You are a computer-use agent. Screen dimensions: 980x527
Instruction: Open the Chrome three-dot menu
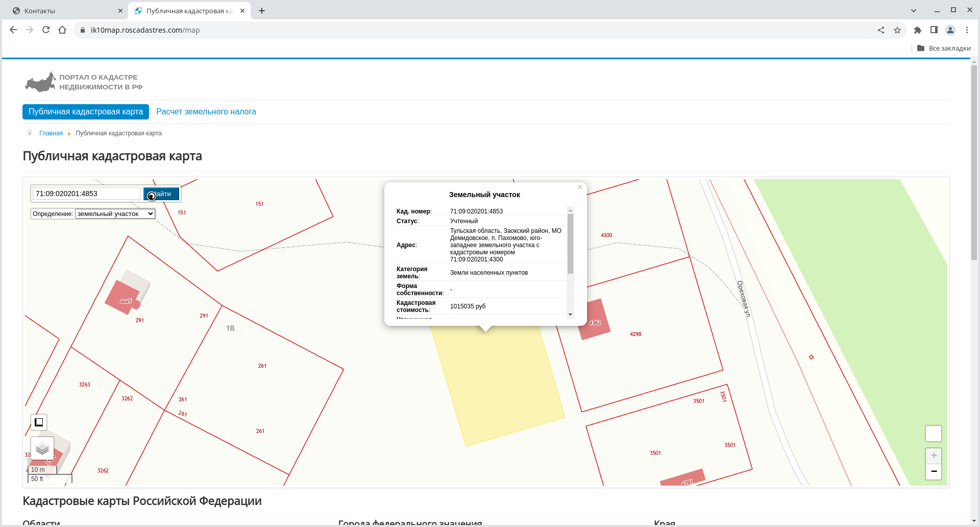[967, 30]
